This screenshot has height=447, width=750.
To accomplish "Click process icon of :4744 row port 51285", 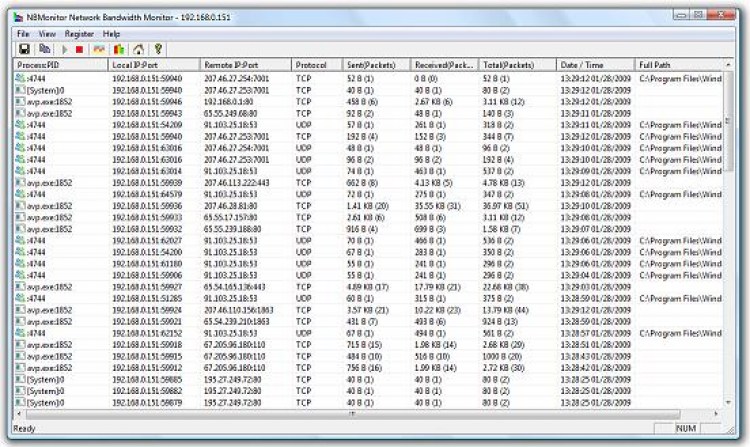I will [20, 298].
